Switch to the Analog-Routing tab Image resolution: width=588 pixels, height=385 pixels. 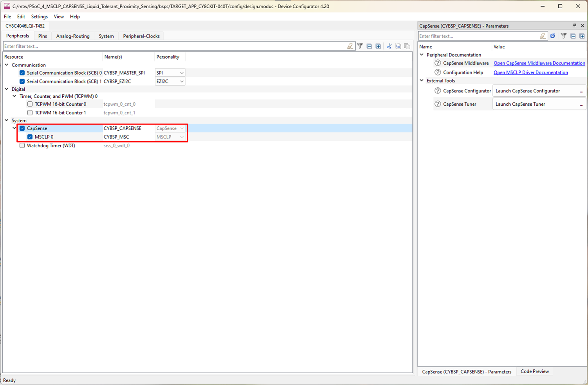tap(73, 36)
